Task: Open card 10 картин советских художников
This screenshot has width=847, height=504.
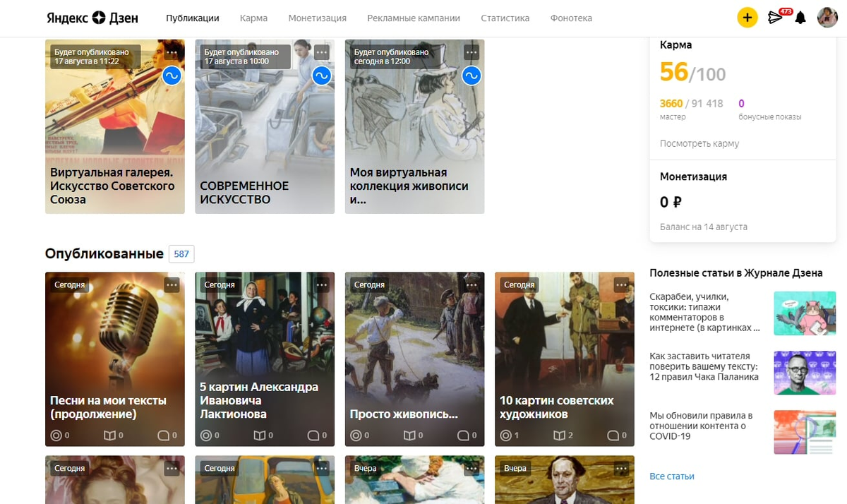Action: [x=564, y=359]
